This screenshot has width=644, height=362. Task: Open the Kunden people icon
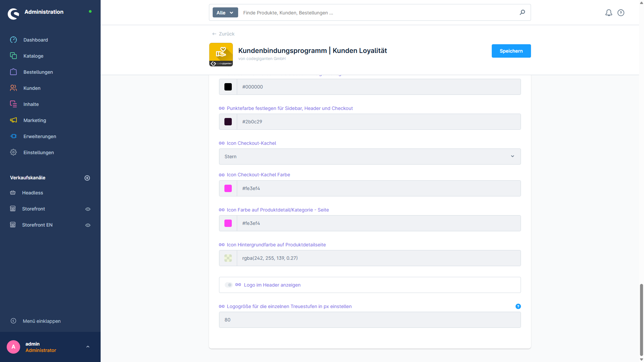tap(13, 88)
